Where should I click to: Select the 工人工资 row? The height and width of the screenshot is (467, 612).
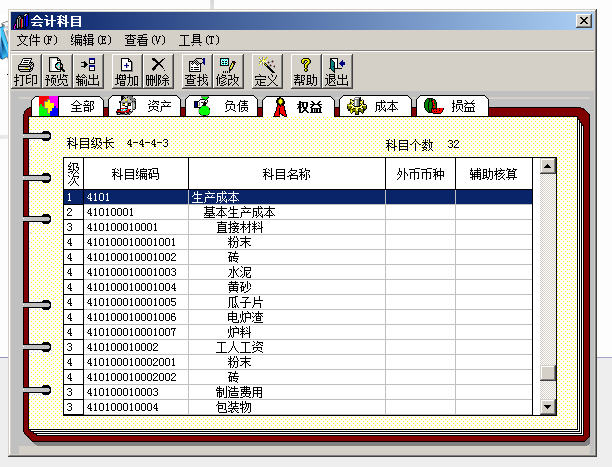point(298,347)
